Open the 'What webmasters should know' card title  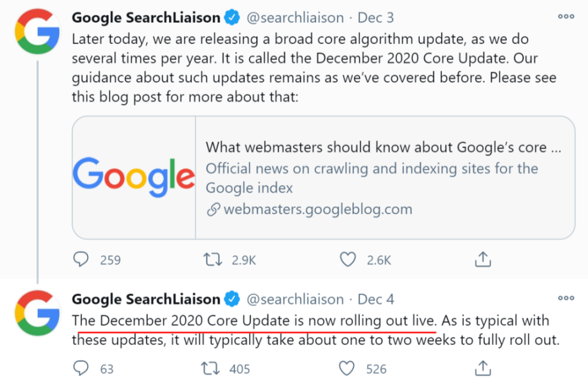pos(383,147)
